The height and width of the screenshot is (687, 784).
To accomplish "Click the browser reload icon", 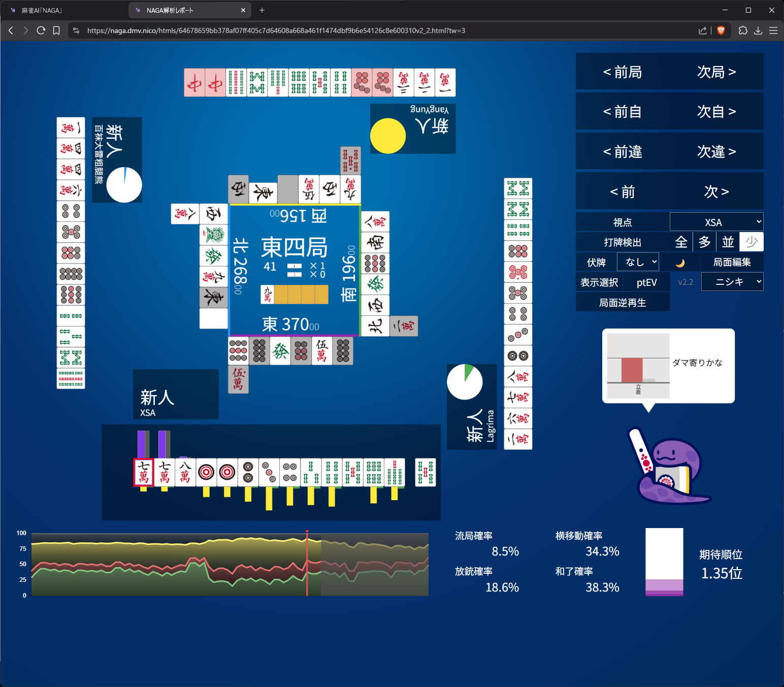I will pos(41,30).
